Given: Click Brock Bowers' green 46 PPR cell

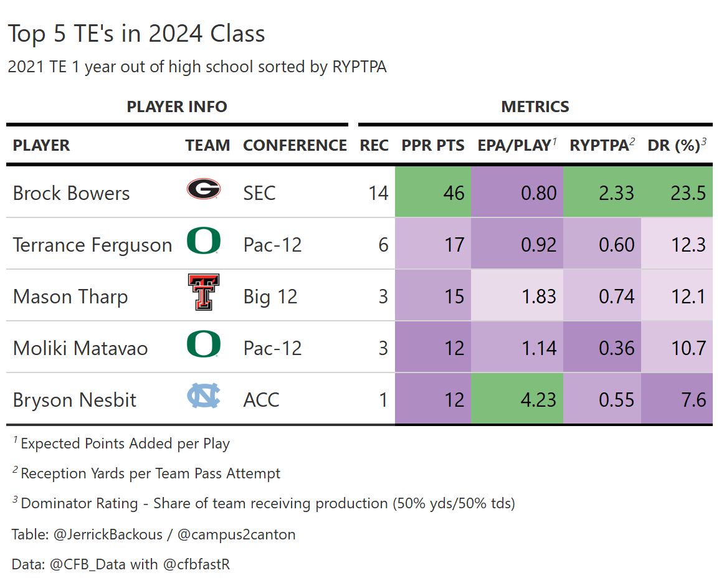Looking at the screenshot, I should pyautogui.click(x=433, y=192).
